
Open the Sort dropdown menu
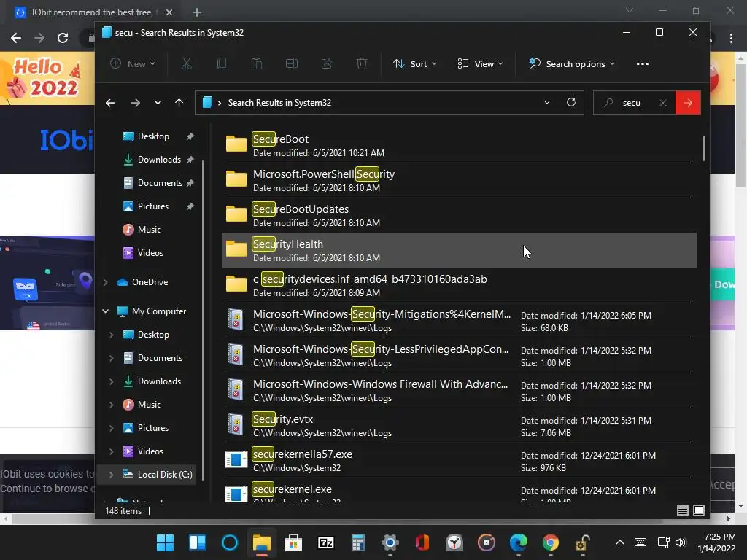tap(414, 64)
